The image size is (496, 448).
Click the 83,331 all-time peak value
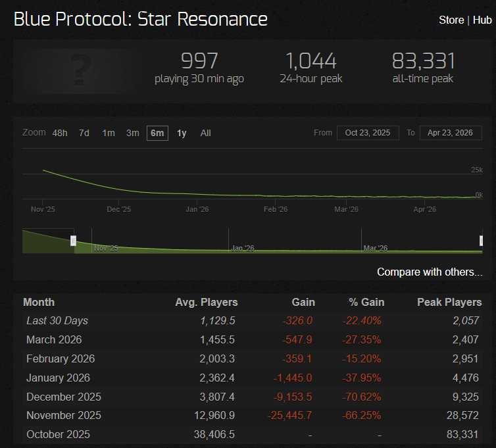pos(423,61)
